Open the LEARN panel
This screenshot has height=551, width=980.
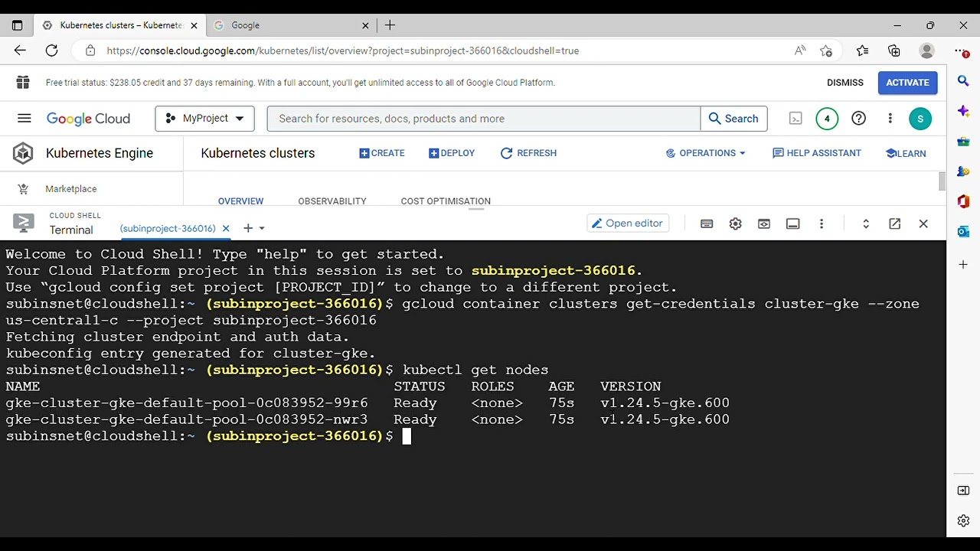(906, 153)
